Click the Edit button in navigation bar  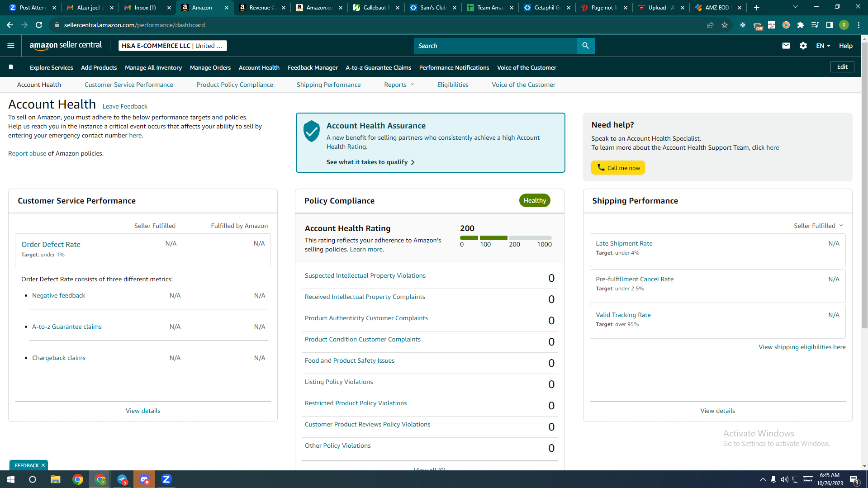[x=842, y=67]
